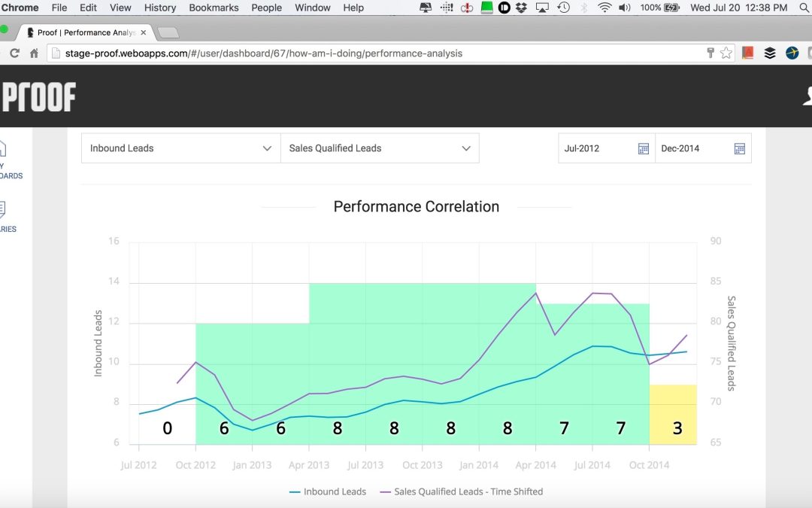This screenshot has height=508, width=812.
Task: Toggle Inbound Leads legend series
Action: coord(328,491)
